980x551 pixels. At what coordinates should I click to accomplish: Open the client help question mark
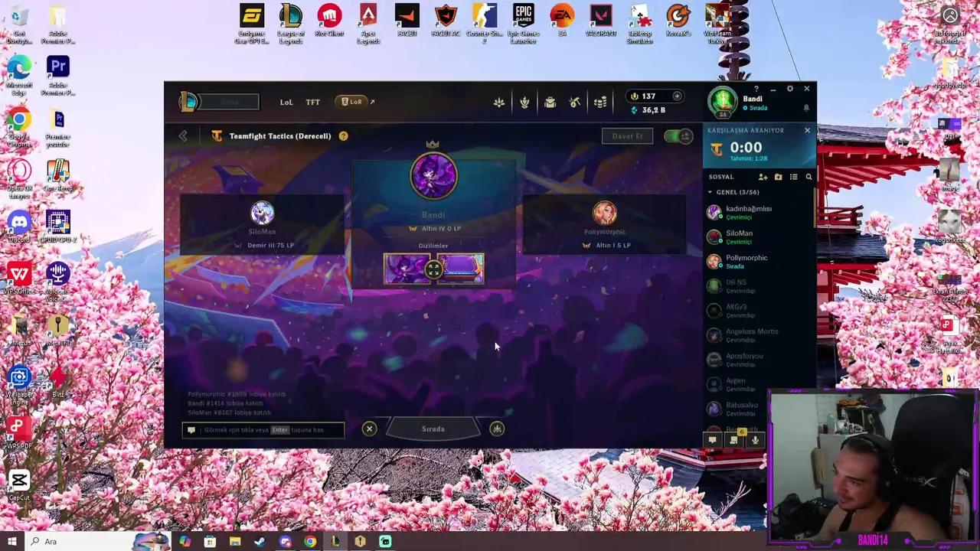coord(756,89)
